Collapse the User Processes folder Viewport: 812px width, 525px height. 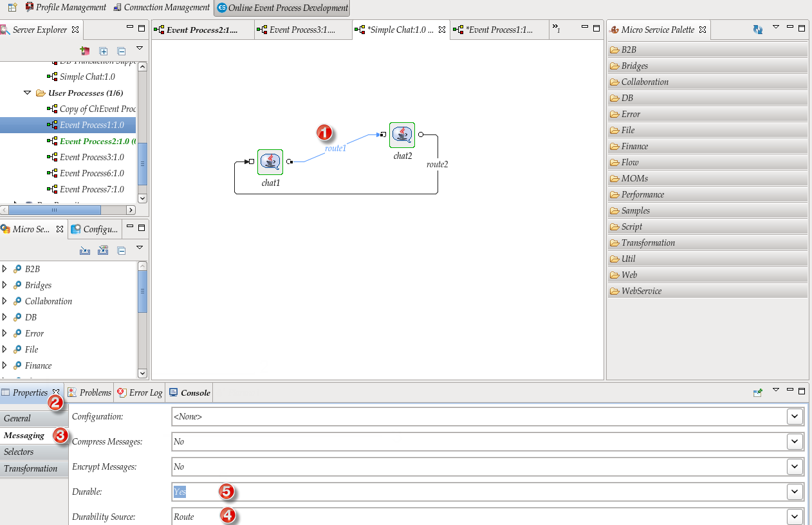[28, 93]
